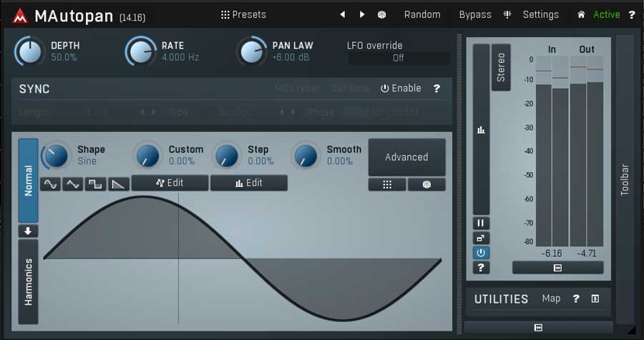This screenshot has height=340, width=644.
Task: Open the Advanced shape settings
Action: [x=406, y=157]
